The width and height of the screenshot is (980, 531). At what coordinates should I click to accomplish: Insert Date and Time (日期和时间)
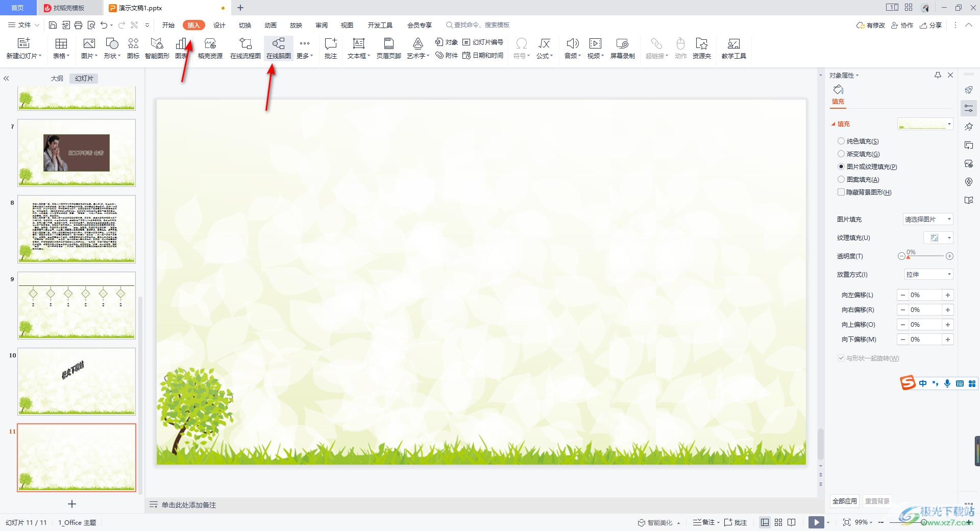pyautogui.click(x=483, y=55)
